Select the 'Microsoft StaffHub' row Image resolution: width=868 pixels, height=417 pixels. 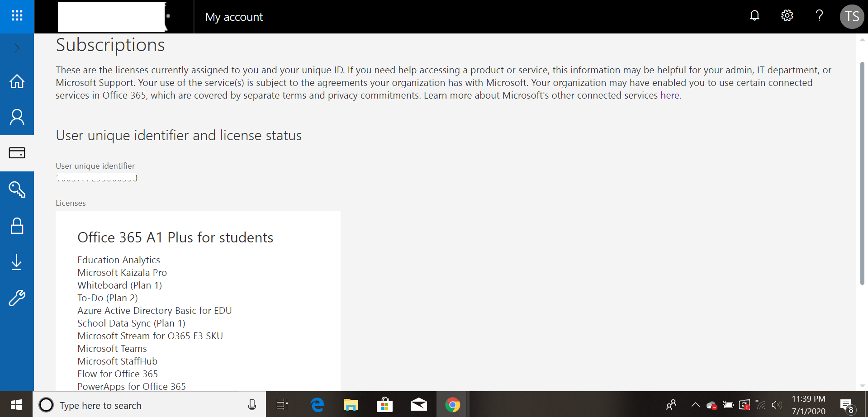[118, 361]
